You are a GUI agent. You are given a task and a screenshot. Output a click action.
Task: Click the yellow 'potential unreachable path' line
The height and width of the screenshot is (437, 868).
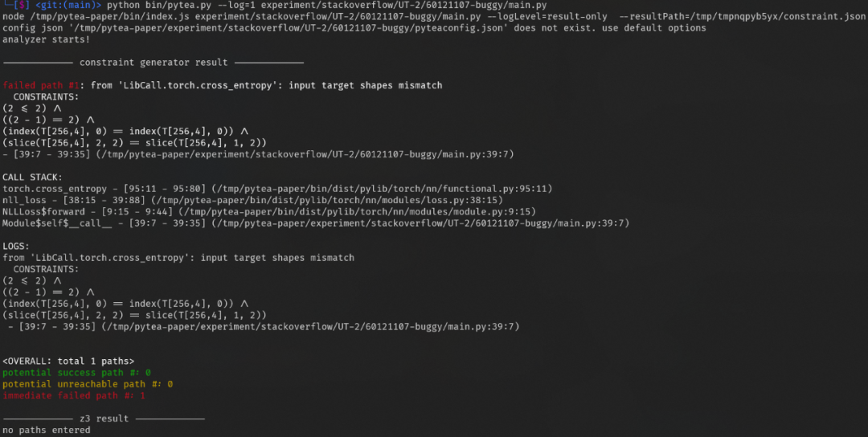[x=88, y=384]
